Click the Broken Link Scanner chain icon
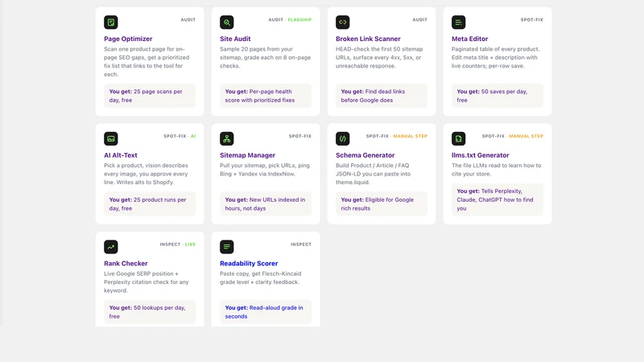644x362 pixels. pos(343,23)
